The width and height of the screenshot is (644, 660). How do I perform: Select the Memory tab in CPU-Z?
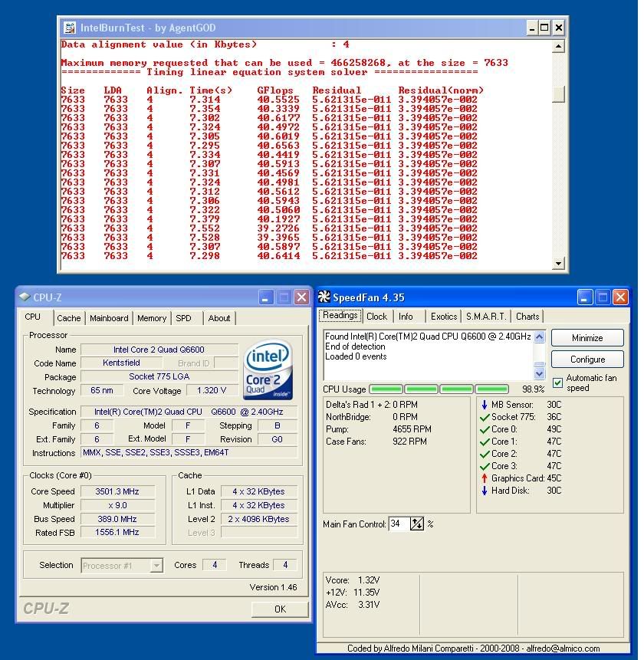[152, 318]
